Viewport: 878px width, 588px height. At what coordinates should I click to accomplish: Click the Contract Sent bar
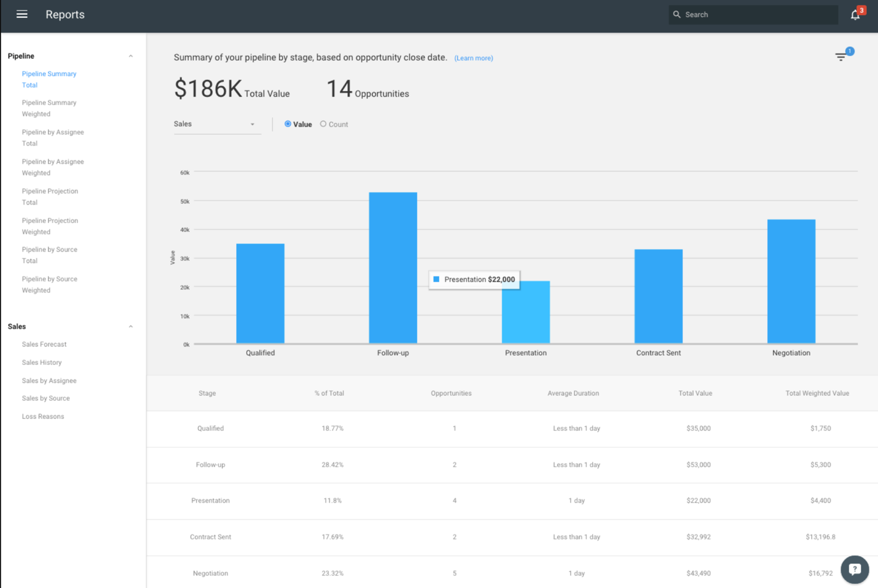[658, 296]
